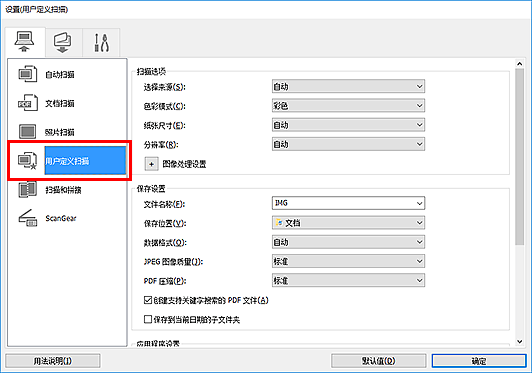Click the 扫描和拼接 icon
Screen dimensions: 532x373
pyautogui.click(x=27, y=189)
